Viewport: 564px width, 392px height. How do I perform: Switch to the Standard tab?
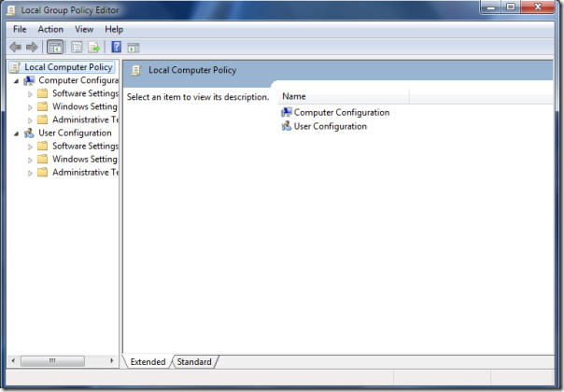coord(194,362)
